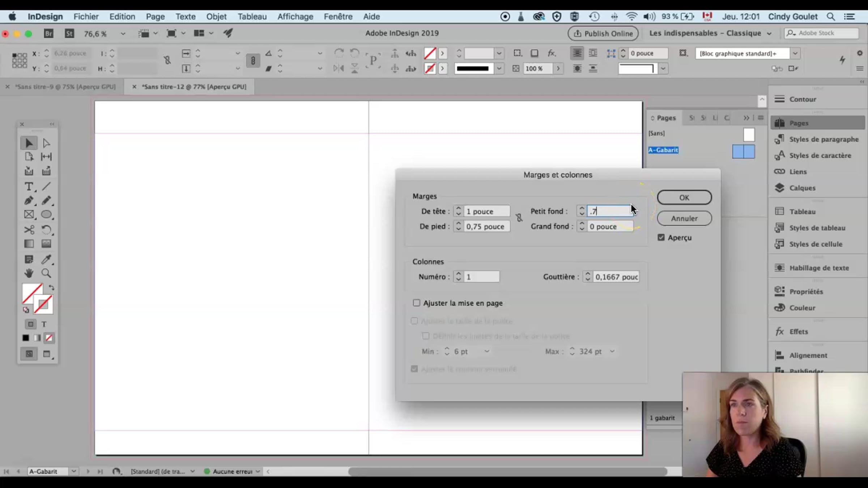Open the zoom level dropdown
The image size is (868, 488).
point(123,34)
